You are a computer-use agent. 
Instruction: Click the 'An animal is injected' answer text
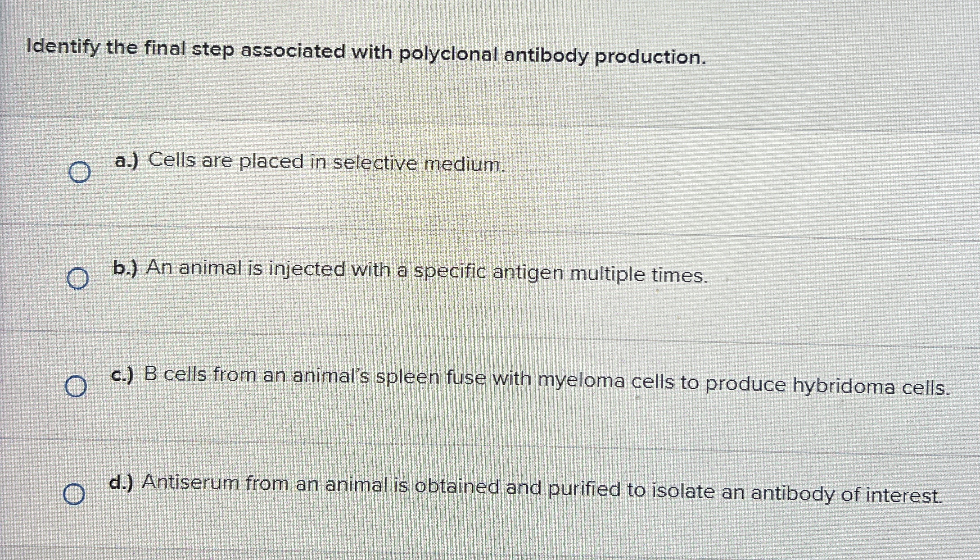click(248, 269)
